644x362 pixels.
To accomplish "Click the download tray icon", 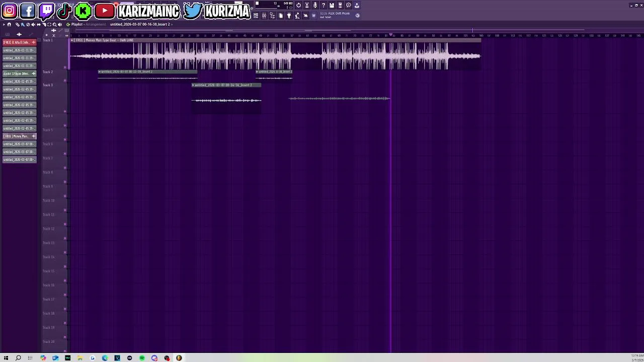I will click(357, 6).
